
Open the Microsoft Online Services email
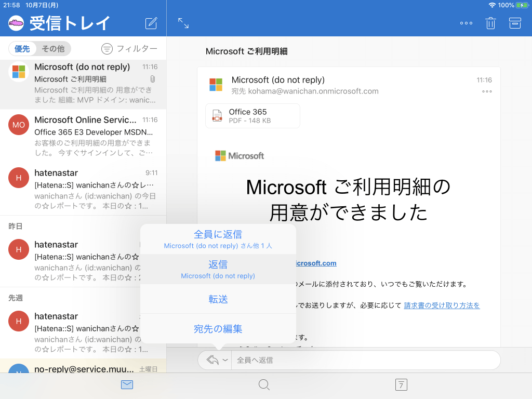click(x=83, y=136)
